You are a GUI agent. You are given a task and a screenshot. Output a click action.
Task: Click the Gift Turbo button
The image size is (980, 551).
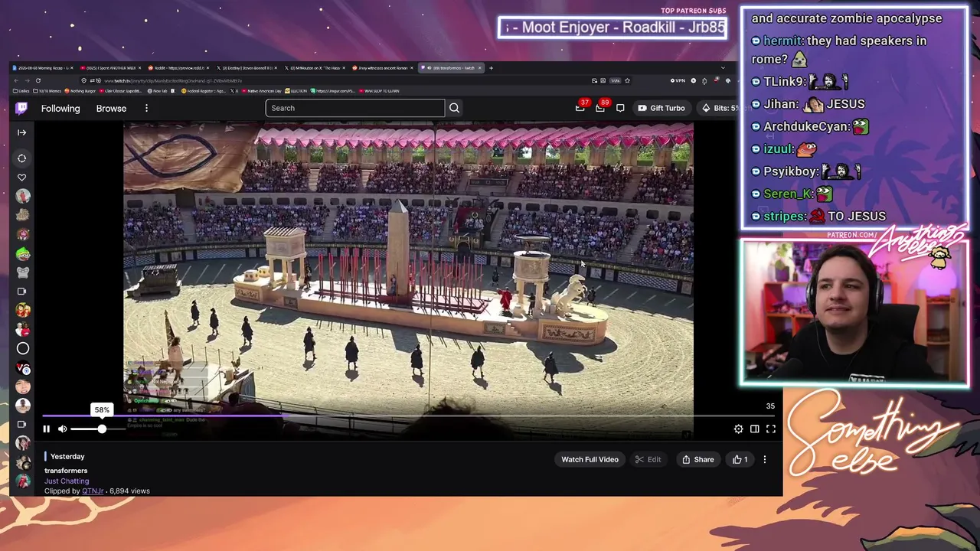click(x=661, y=108)
